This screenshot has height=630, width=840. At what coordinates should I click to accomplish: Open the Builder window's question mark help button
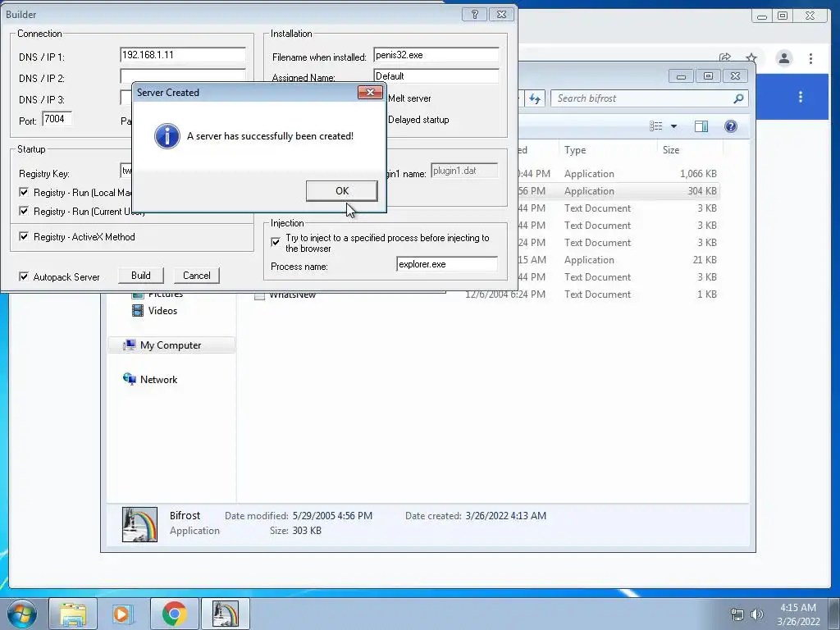pos(474,15)
